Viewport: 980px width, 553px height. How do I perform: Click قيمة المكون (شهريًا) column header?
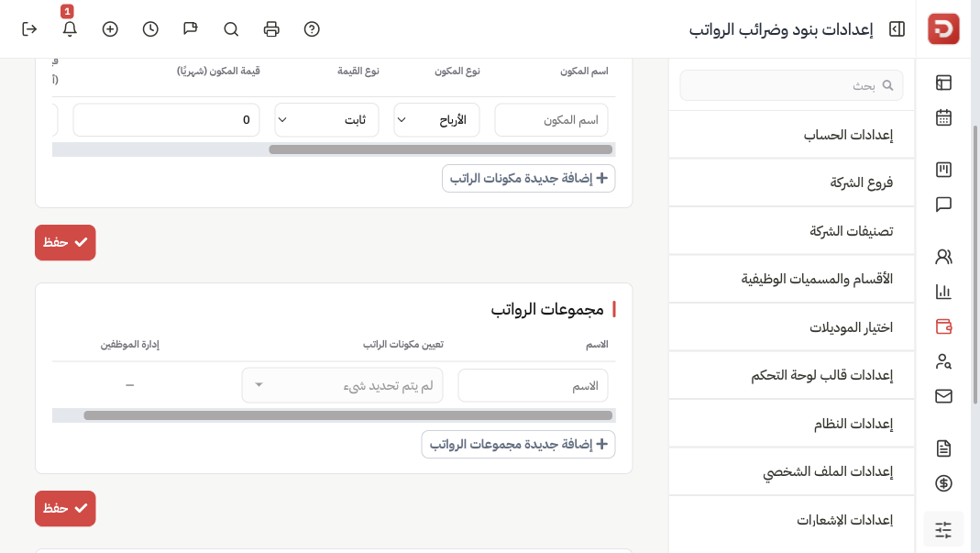coord(218,72)
